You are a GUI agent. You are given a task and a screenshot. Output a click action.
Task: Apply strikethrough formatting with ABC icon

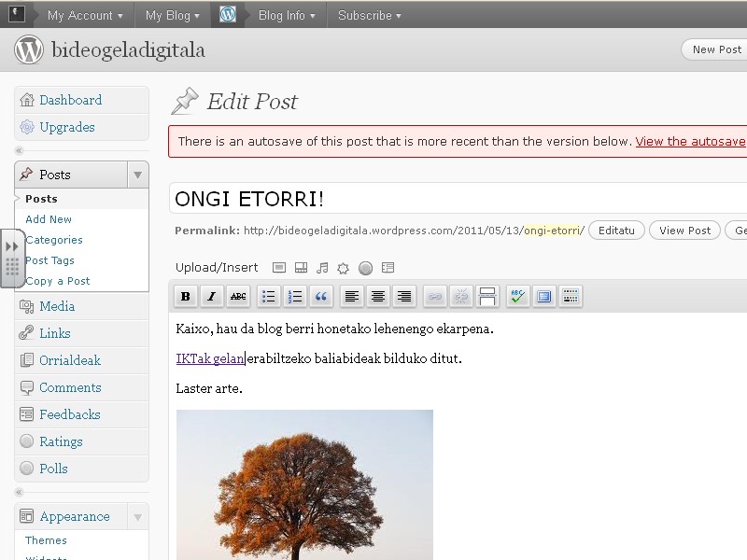pos(238,296)
